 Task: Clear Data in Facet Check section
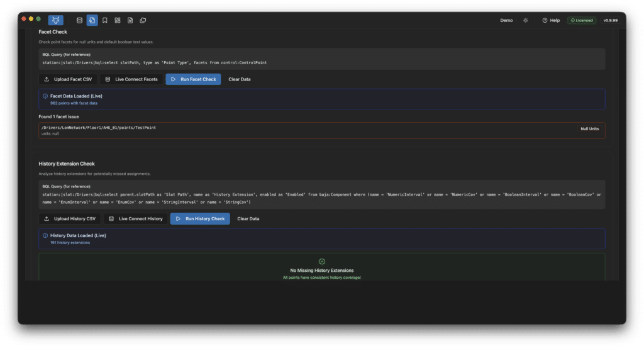[240, 79]
